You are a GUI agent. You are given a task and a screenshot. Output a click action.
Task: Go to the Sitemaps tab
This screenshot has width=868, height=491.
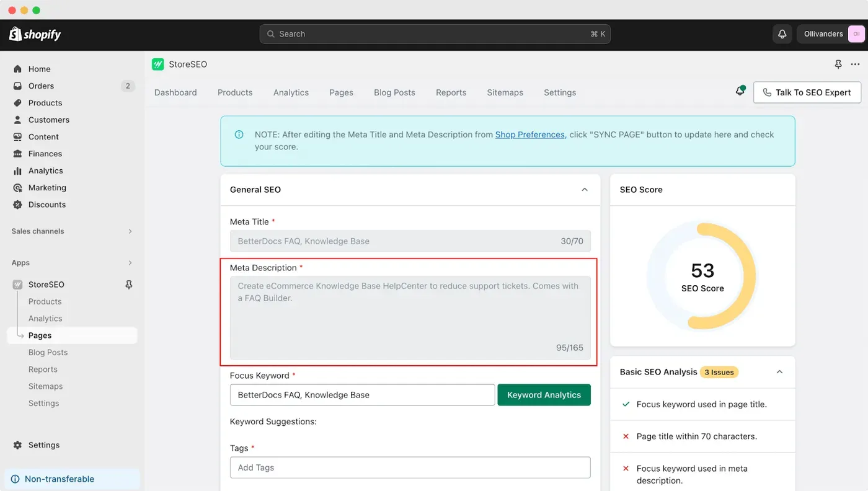(505, 92)
